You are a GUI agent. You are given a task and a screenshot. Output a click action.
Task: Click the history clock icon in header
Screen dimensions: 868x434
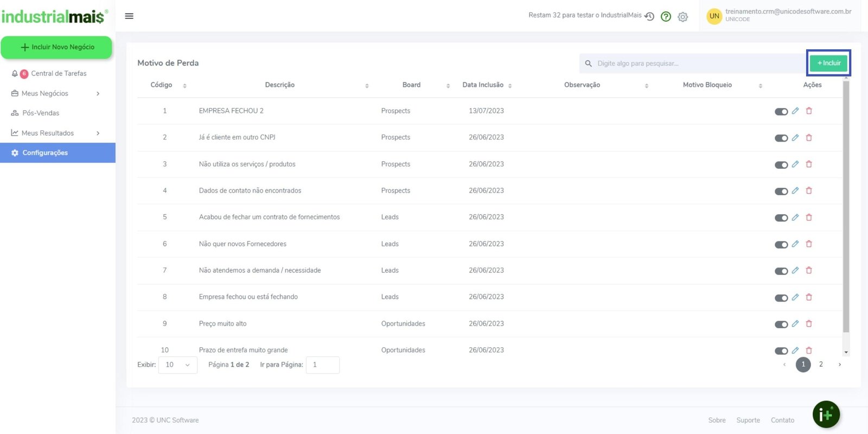click(x=649, y=16)
